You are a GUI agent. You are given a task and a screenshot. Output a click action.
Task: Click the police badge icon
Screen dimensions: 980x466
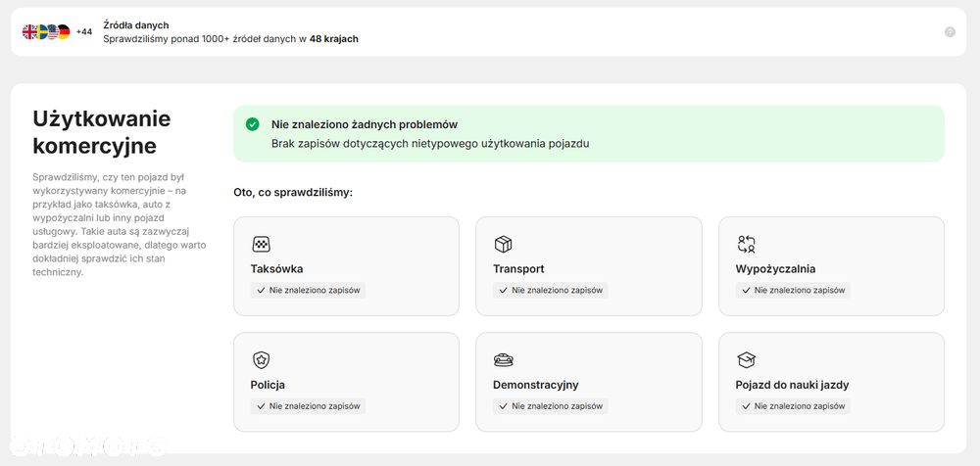tap(261, 359)
